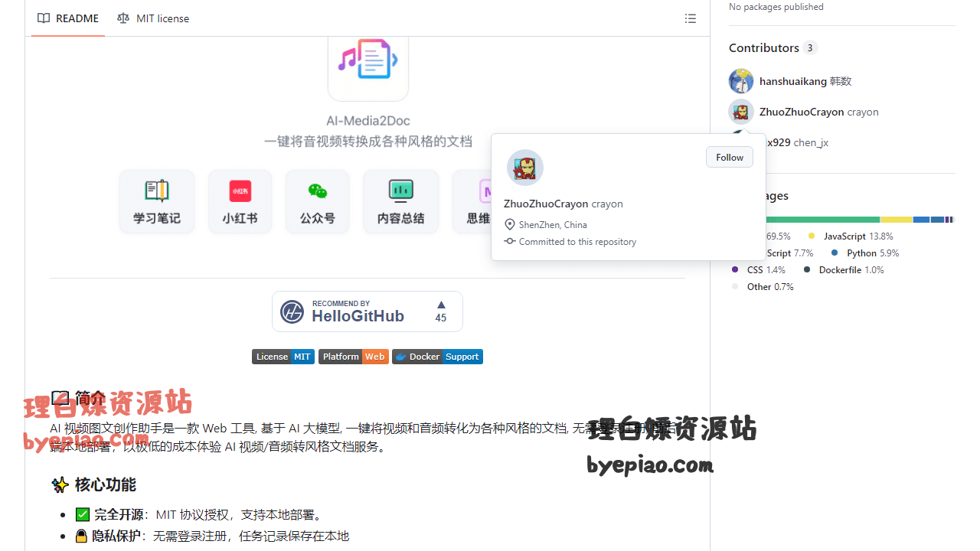Click the 公众号 WeChat feature card
Viewport: 980px width, 551px height.
click(x=318, y=201)
